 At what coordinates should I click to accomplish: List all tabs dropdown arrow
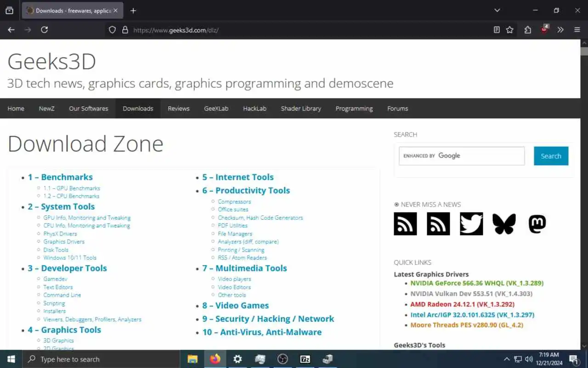click(497, 11)
